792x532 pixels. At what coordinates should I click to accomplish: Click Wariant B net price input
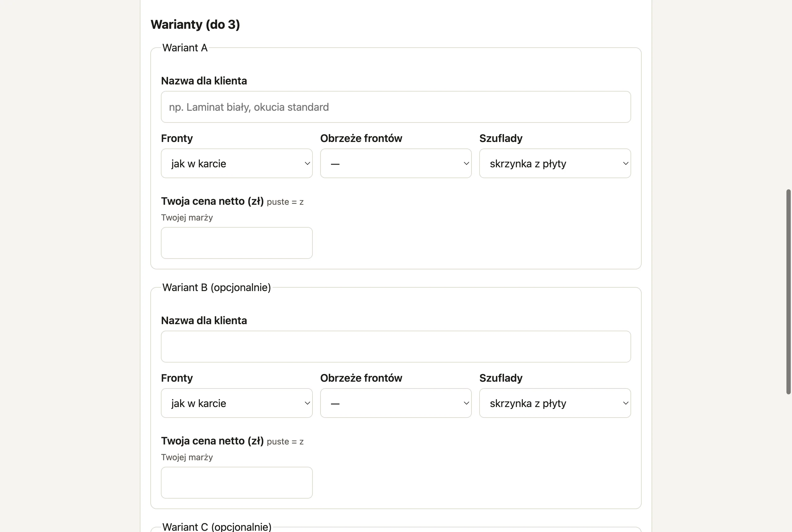[236, 483]
